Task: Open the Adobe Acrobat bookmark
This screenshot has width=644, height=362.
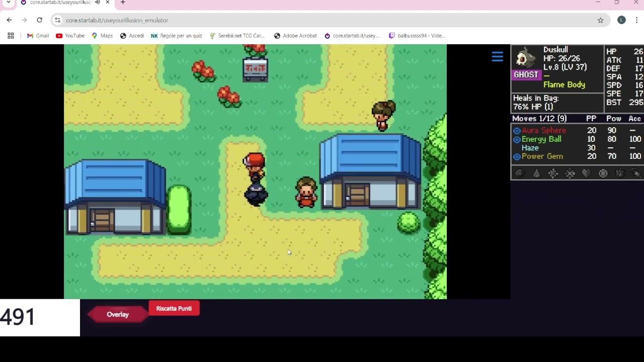Action: point(295,36)
